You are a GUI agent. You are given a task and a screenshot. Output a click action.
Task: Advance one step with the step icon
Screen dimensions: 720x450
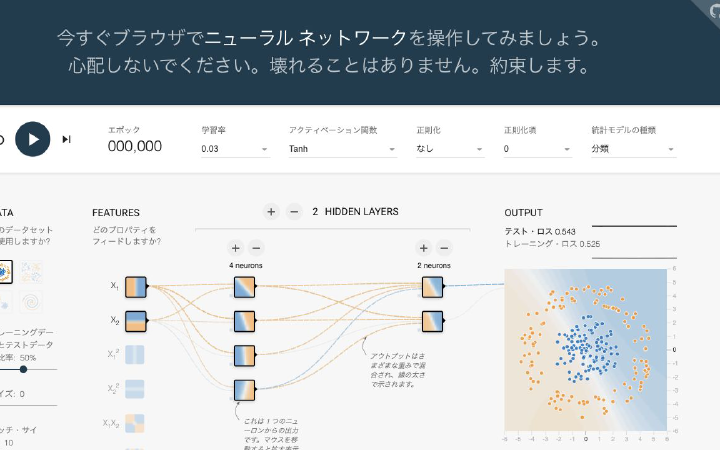67,139
